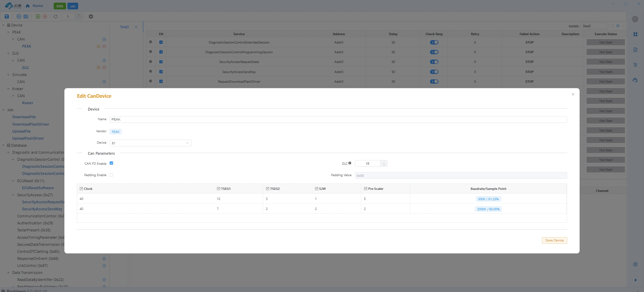Stop execution with red stop icon

tap(45, 16)
